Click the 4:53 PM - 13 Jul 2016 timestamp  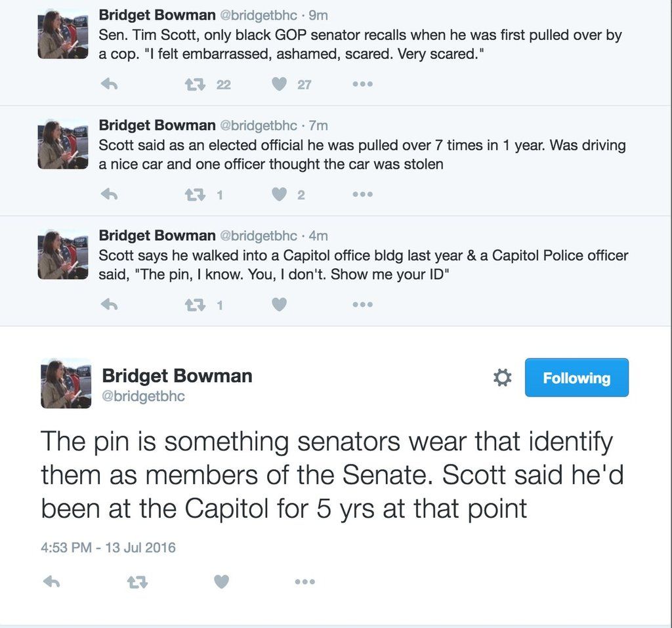(108, 547)
